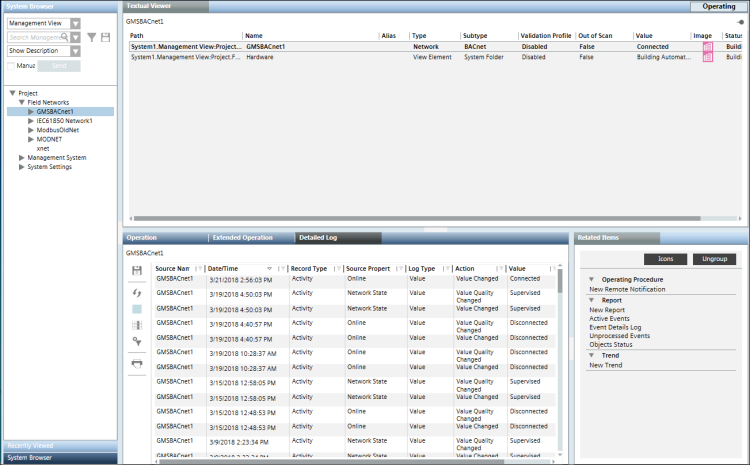Expand the IEC61850 Network1 tree node

(x=31, y=120)
